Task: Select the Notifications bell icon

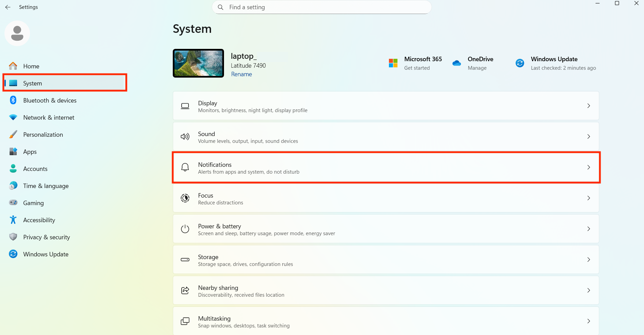Action: coord(185,167)
